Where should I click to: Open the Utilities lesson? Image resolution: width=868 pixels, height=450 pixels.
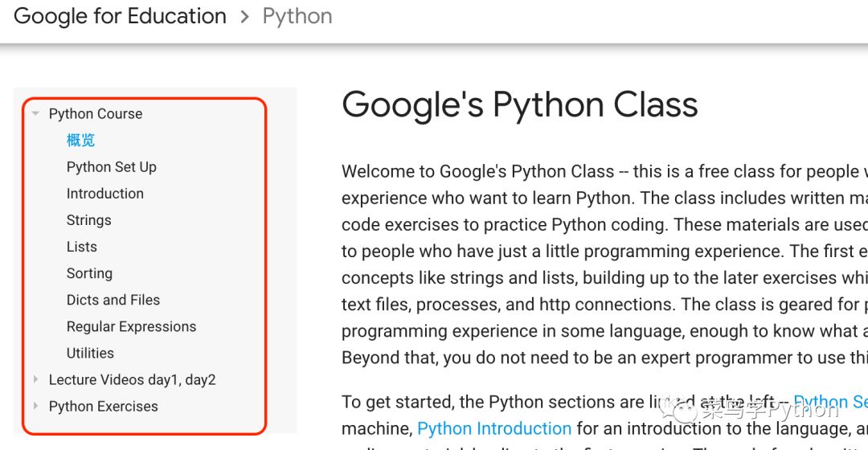pyautogui.click(x=90, y=353)
